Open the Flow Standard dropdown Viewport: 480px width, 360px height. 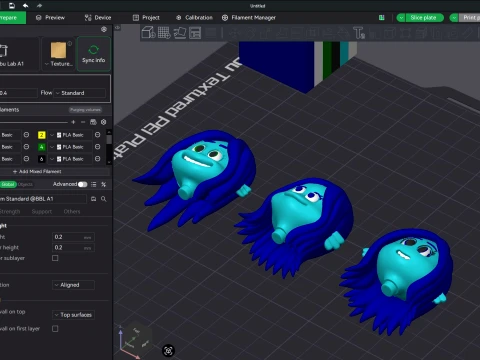tap(80, 93)
